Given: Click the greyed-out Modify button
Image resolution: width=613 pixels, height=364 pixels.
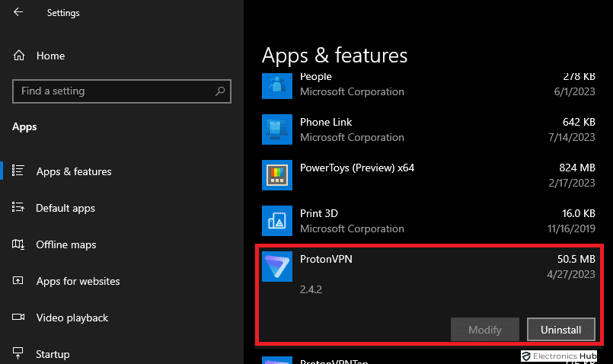Looking at the screenshot, I should click(x=484, y=330).
